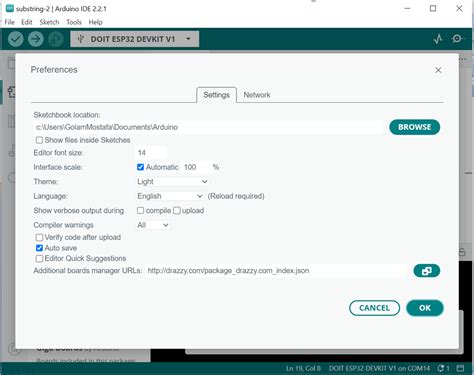Switch to the Settings tab

coord(216,95)
